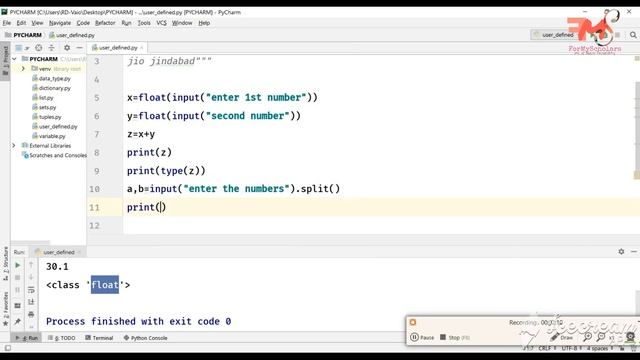The height and width of the screenshot is (360, 640).
Task: Open CRLF line separator selector
Action: pyautogui.click(x=547, y=348)
